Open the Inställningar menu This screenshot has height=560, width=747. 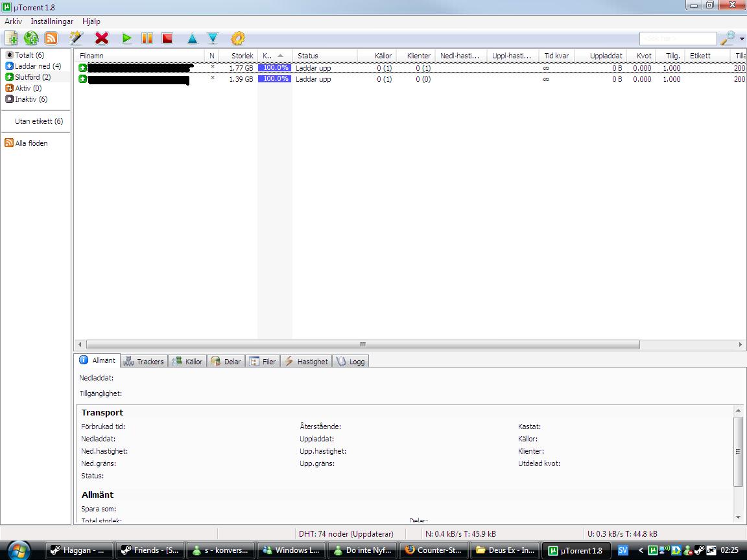coord(52,21)
